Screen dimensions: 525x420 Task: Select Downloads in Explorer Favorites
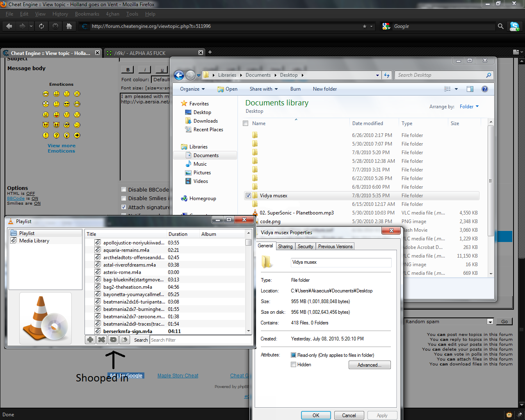click(x=205, y=121)
